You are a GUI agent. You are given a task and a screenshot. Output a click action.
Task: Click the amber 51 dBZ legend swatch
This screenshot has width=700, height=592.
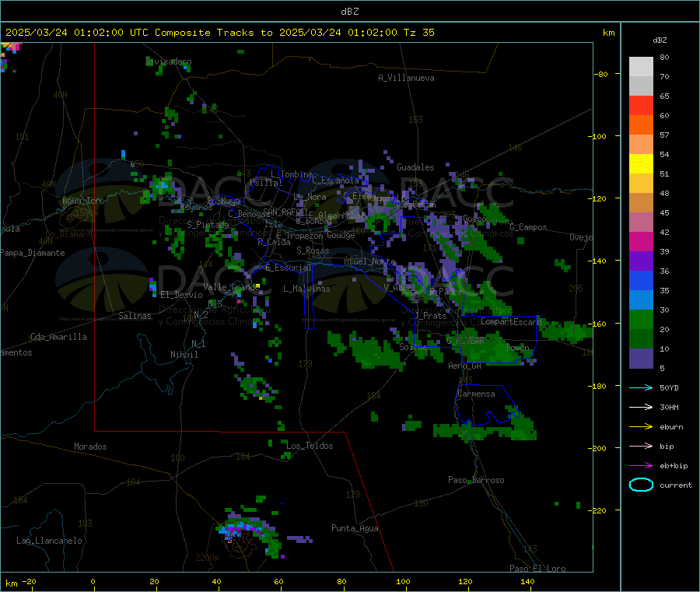[x=641, y=183]
